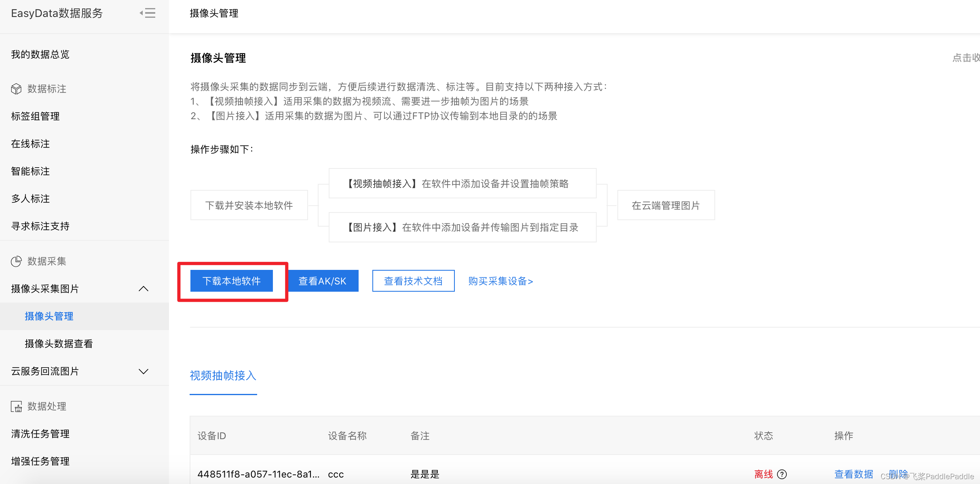Open 清洗任务管理 menu item
Viewport: 980px width, 484px height.
pyautogui.click(x=40, y=434)
